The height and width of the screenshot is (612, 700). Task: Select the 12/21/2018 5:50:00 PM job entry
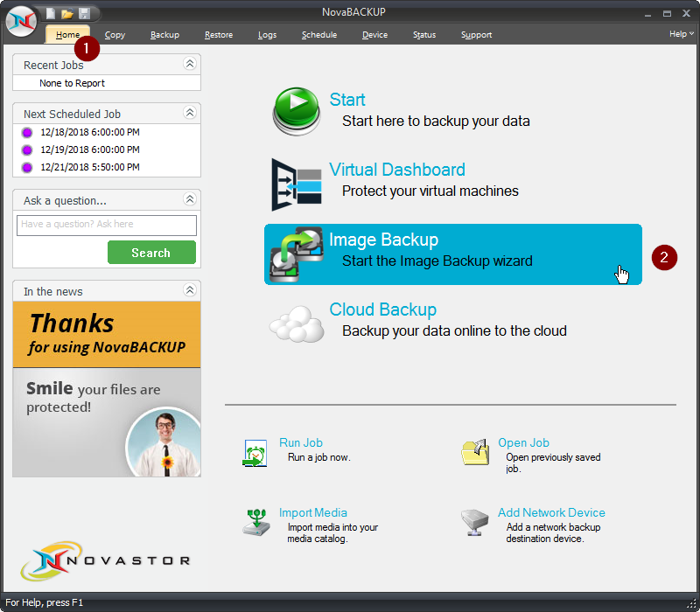pyautogui.click(x=90, y=167)
